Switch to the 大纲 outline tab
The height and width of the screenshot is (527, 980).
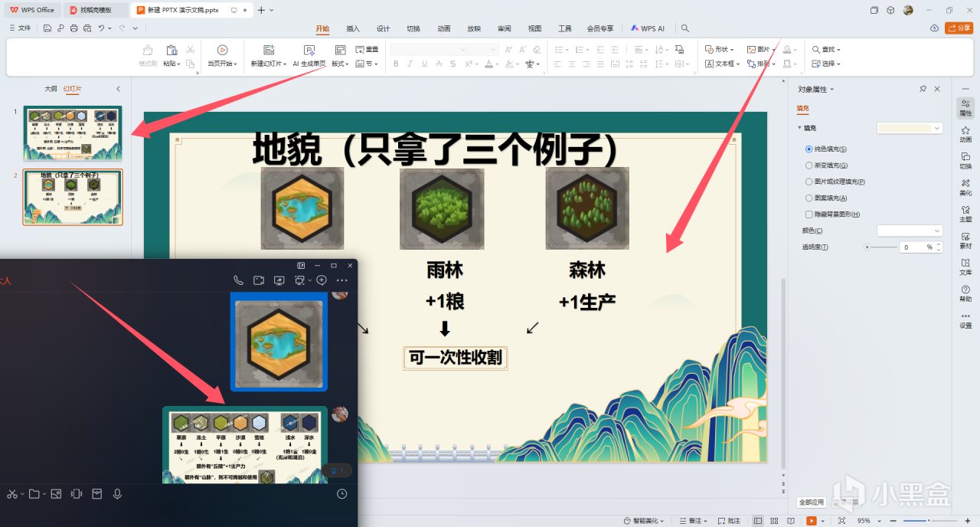(x=51, y=89)
